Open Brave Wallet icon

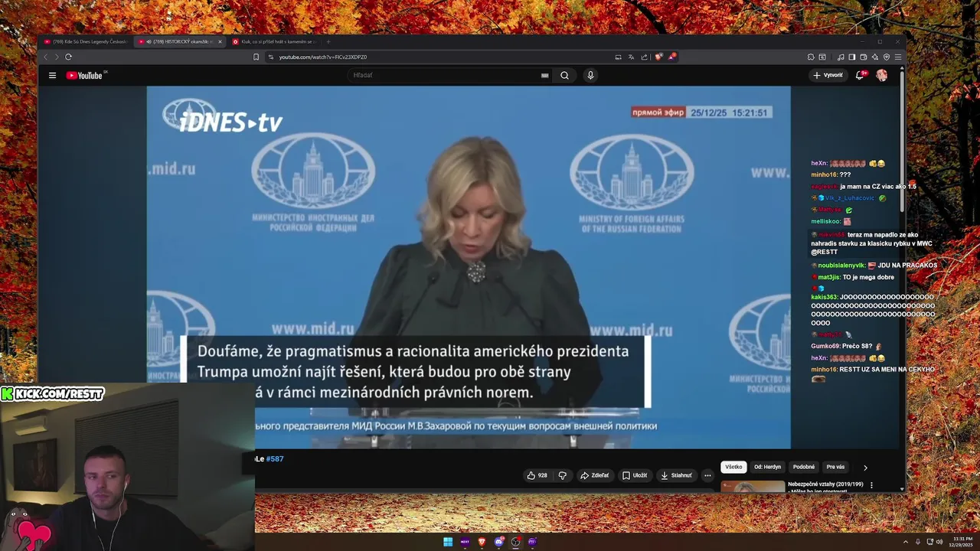pos(864,57)
